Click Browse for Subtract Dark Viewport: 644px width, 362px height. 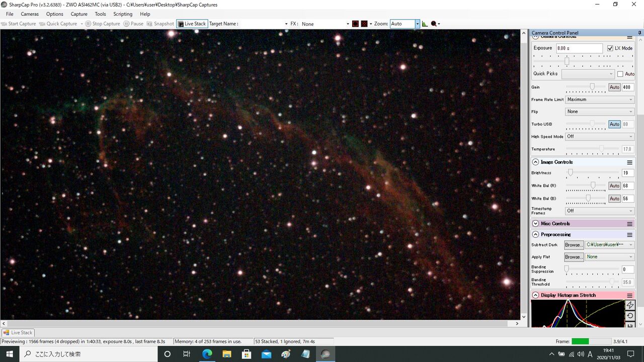click(574, 245)
